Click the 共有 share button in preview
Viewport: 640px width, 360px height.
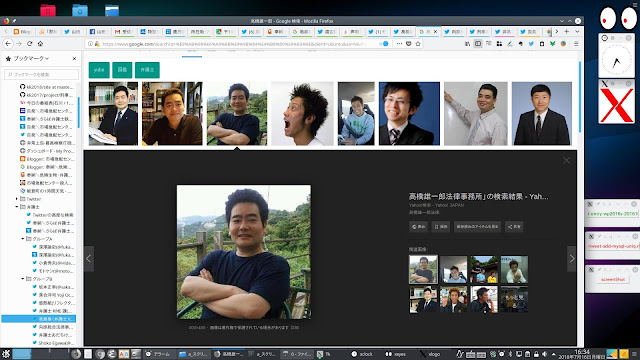pyautogui.click(x=514, y=227)
